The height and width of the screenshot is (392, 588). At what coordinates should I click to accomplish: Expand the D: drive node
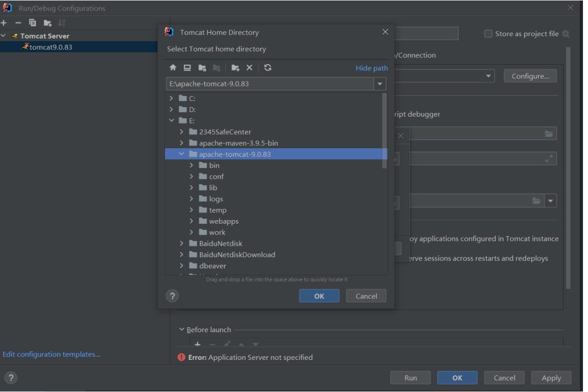click(x=172, y=110)
